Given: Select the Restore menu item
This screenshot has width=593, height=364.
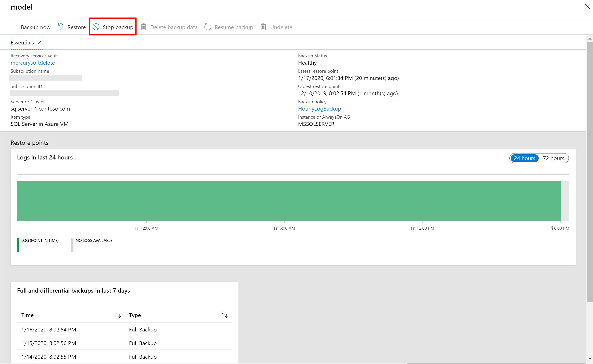Looking at the screenshot, I should tap(72, 27).
